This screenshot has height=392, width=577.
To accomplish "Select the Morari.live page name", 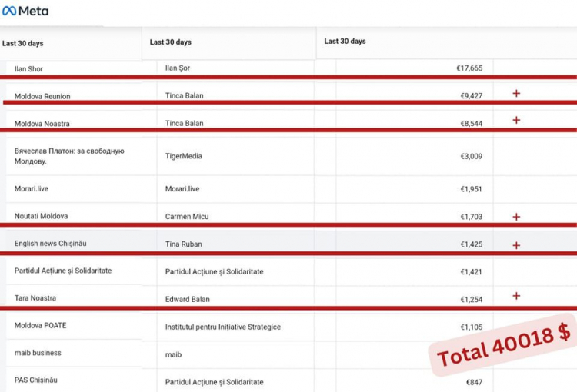I will (x=32, y=188).
